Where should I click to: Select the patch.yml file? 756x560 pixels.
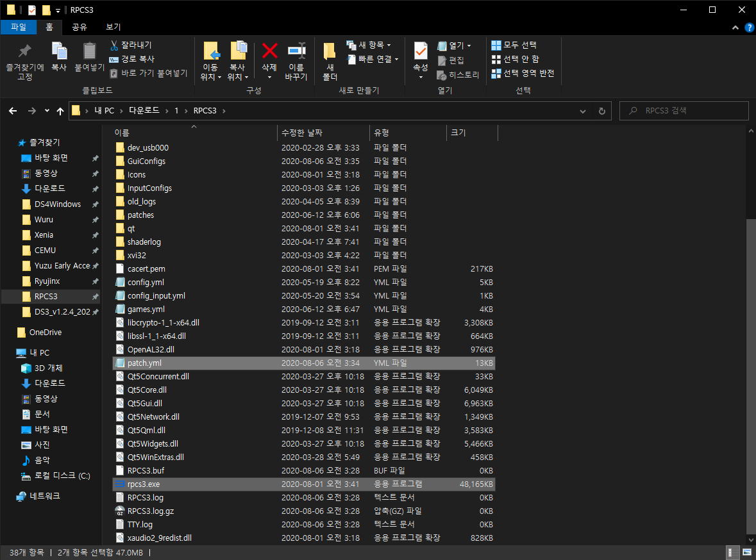[x=304, y=363]
